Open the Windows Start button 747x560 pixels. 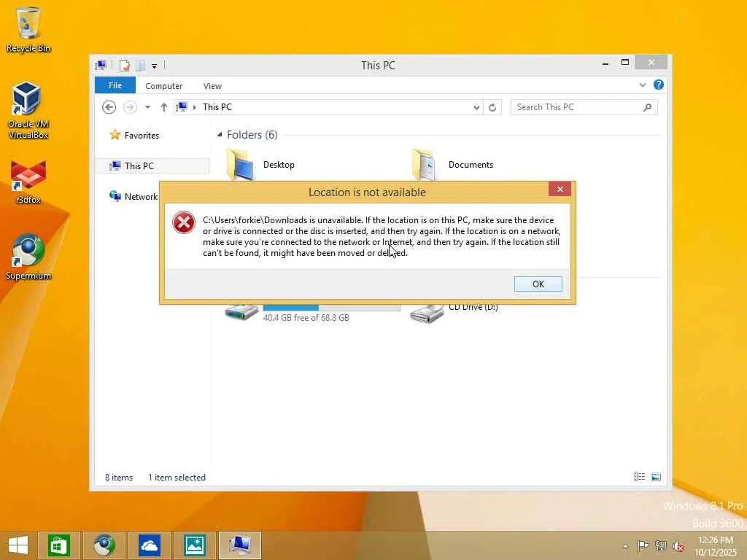pos(18,545)
